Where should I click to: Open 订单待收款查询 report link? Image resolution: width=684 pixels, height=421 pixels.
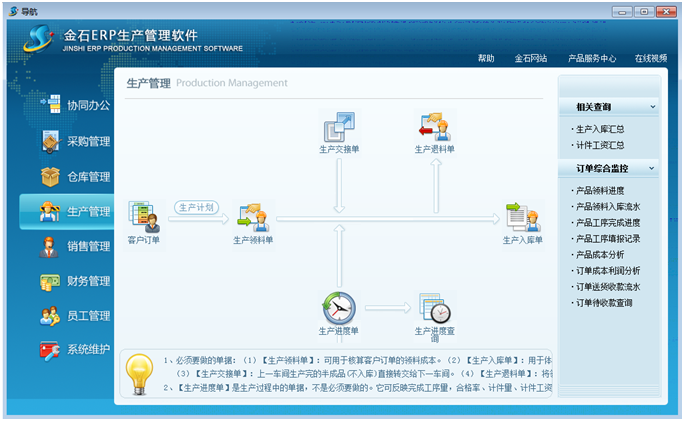[x=603, y=303]
